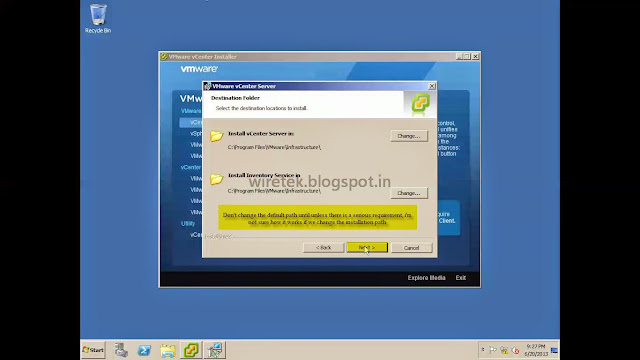
Task: Select the Utility heading in the installer sidebar
Action: (x=188, y=224)
